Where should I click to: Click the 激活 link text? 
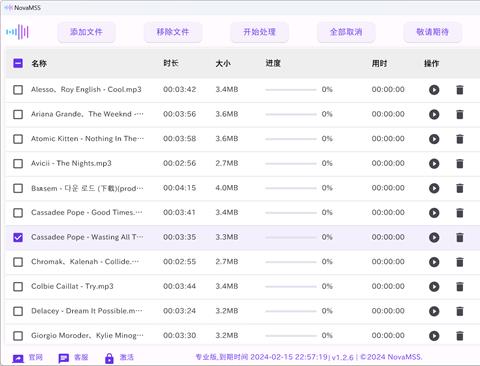[x=127, y=357]
